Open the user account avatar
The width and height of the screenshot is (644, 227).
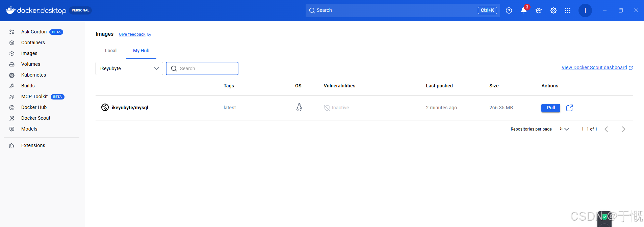[x=585, y=10]
